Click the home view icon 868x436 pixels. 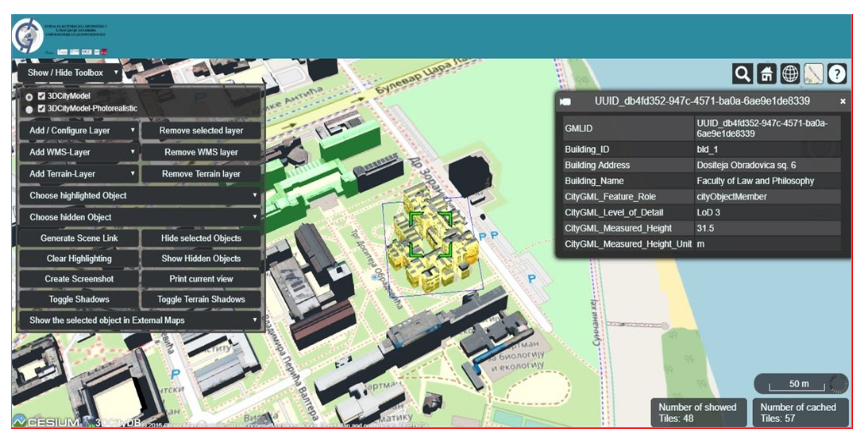[x=766, y=74]
